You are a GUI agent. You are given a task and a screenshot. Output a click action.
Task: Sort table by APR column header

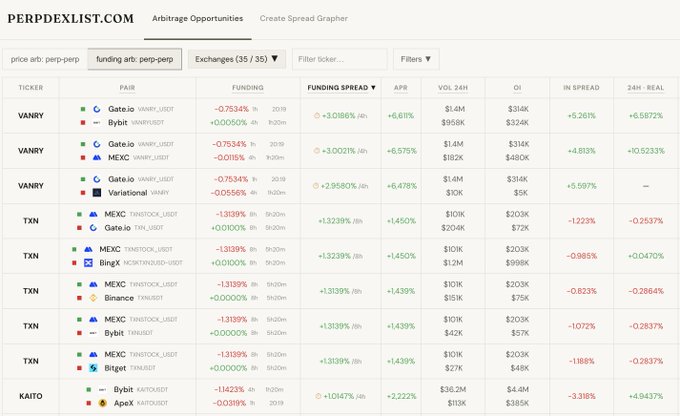401,88
